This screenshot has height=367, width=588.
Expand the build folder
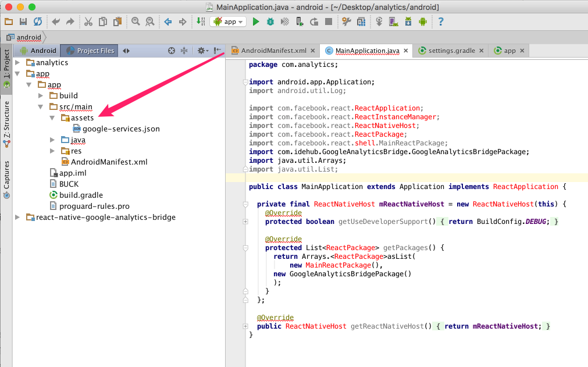tap(41, 95)
